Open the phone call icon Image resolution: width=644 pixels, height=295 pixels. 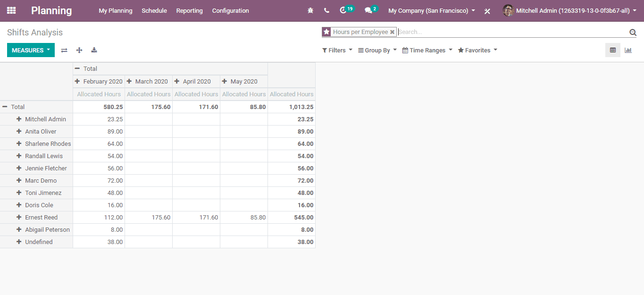click(326, 10)
